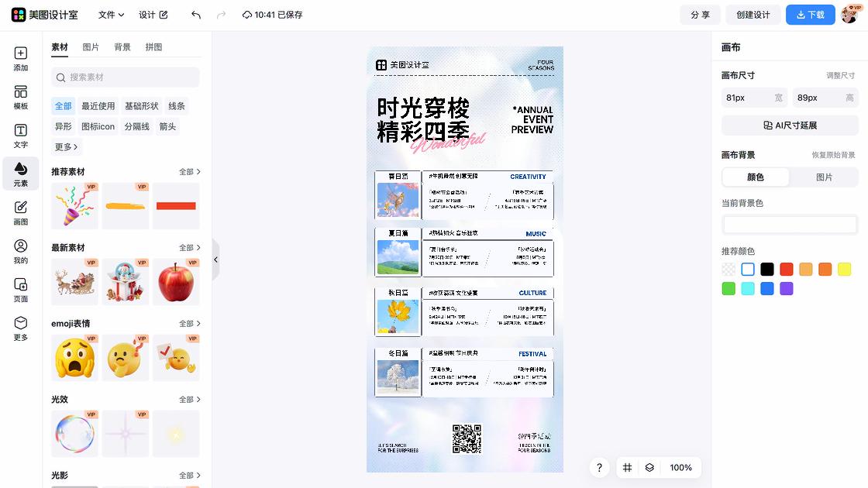Select 分隔线 material filter
868x488 pixels.
pos(136,126)
